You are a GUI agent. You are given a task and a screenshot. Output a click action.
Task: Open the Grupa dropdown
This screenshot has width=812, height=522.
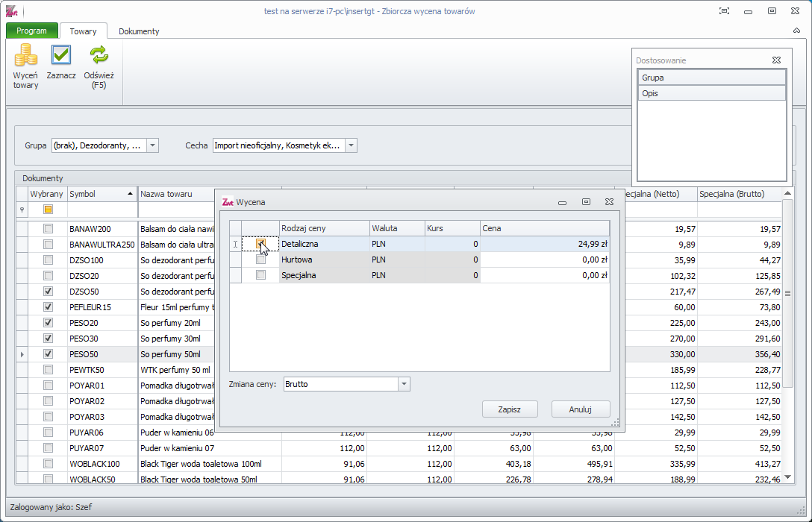point(152,145)
